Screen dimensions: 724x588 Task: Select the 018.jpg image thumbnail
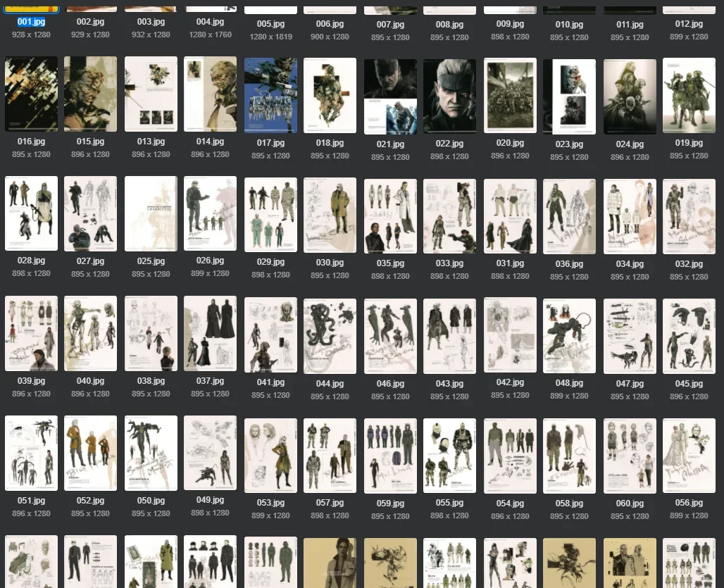click(x=330, y=96)
